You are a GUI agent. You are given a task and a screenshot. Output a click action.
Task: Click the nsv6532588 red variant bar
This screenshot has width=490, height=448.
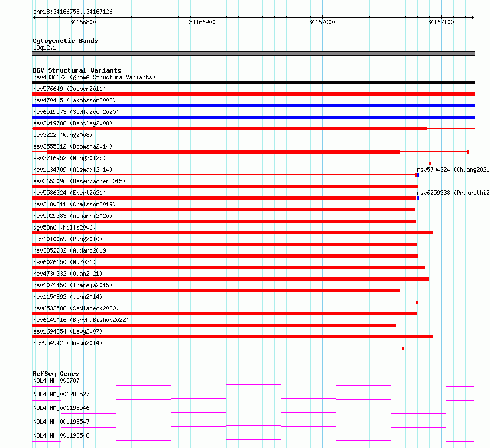pos(225,314)
